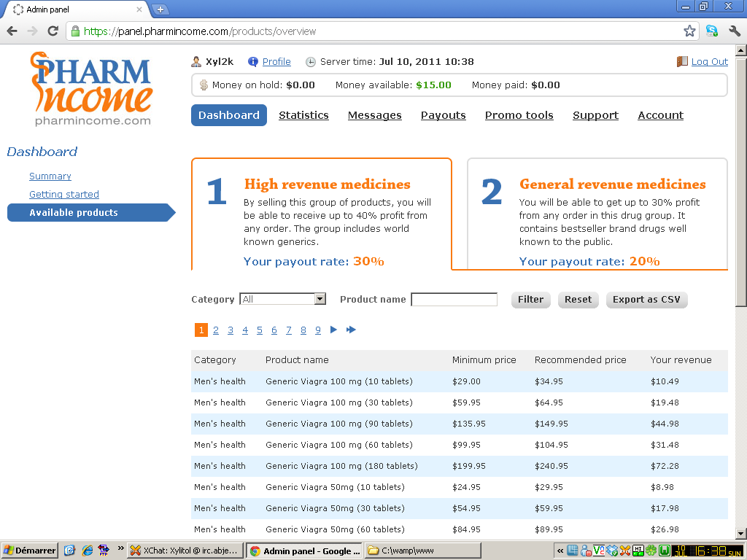The image size is (747, 560).
Task: Open the Démarrer start menu
Action: tap(29, 551)
